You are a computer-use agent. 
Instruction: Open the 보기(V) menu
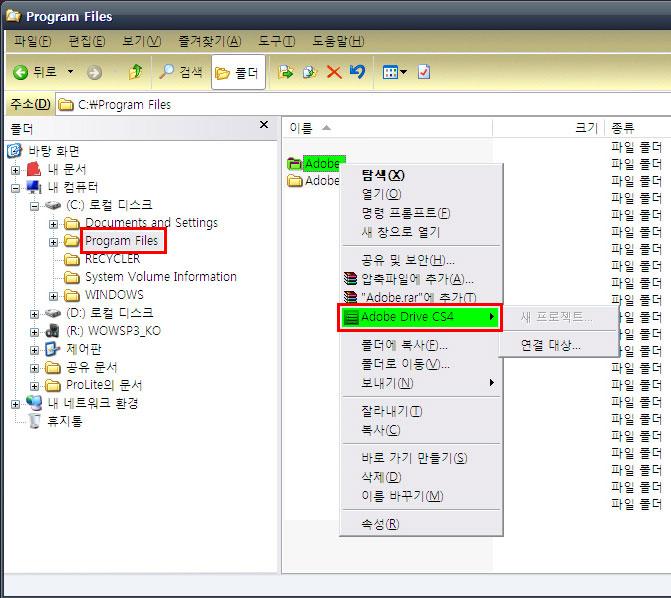[x=142, y=41]
